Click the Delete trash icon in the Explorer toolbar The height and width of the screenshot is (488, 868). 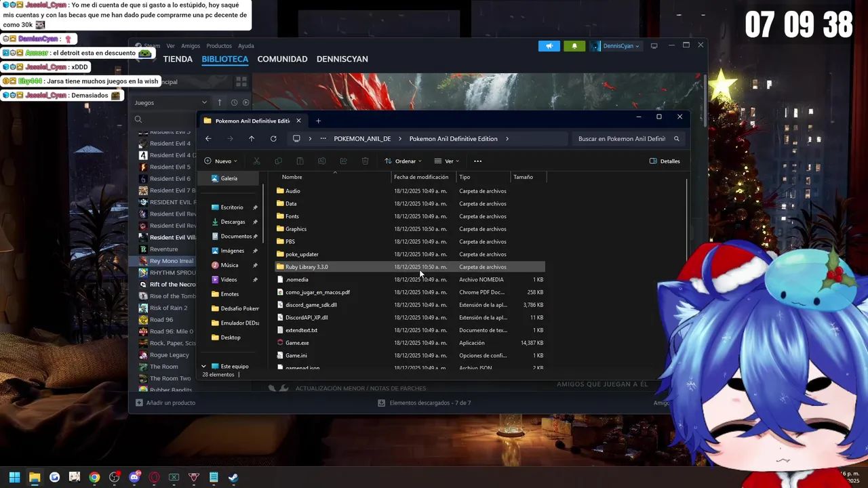pos(365,161)
